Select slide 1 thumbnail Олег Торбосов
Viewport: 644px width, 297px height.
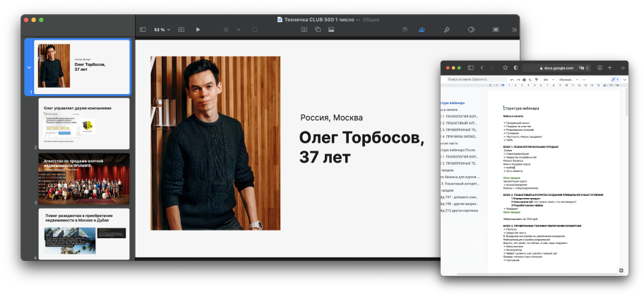click(x=82, y=66)
